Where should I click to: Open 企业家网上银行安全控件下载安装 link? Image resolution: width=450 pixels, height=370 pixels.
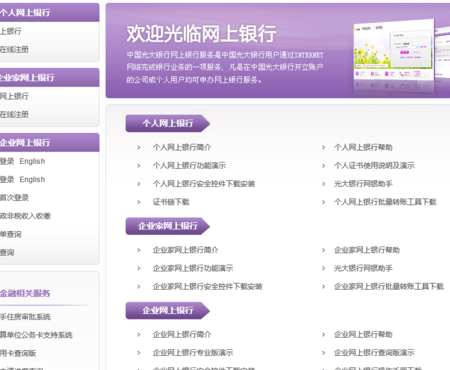(207, 286)
